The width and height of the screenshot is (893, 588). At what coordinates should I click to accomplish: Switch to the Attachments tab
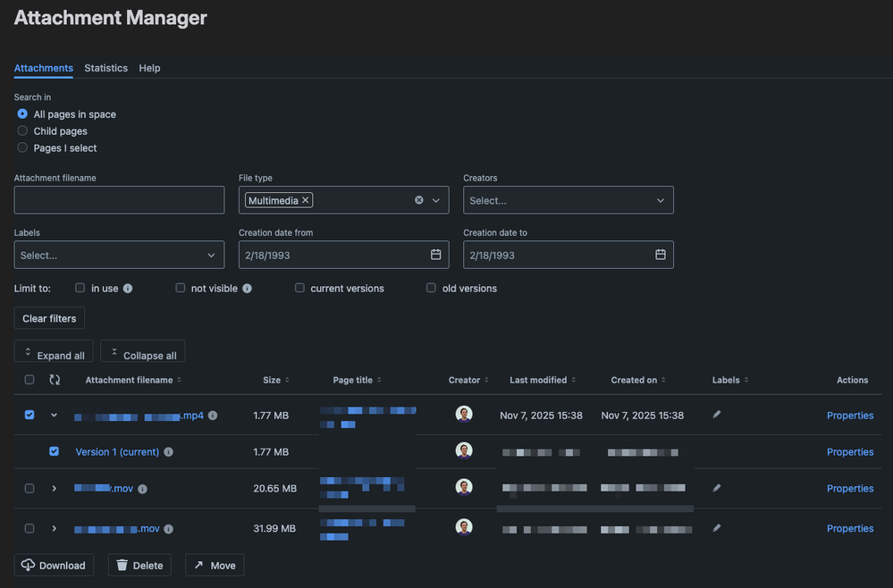click(x=43, y=68)
